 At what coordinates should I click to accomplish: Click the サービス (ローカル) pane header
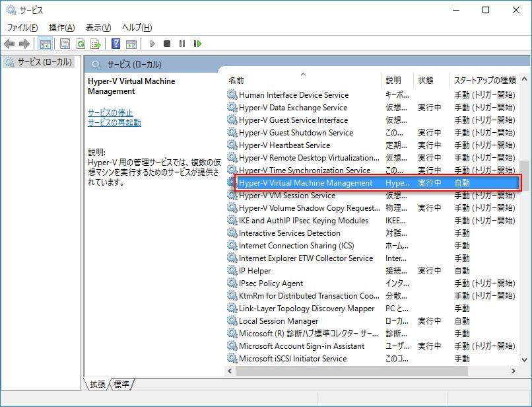pos(135,65)
